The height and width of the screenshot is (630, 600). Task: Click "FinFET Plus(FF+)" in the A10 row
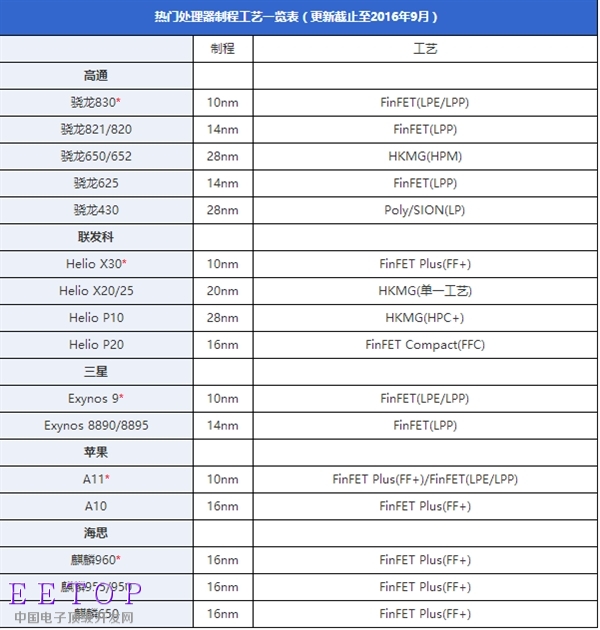425,506
